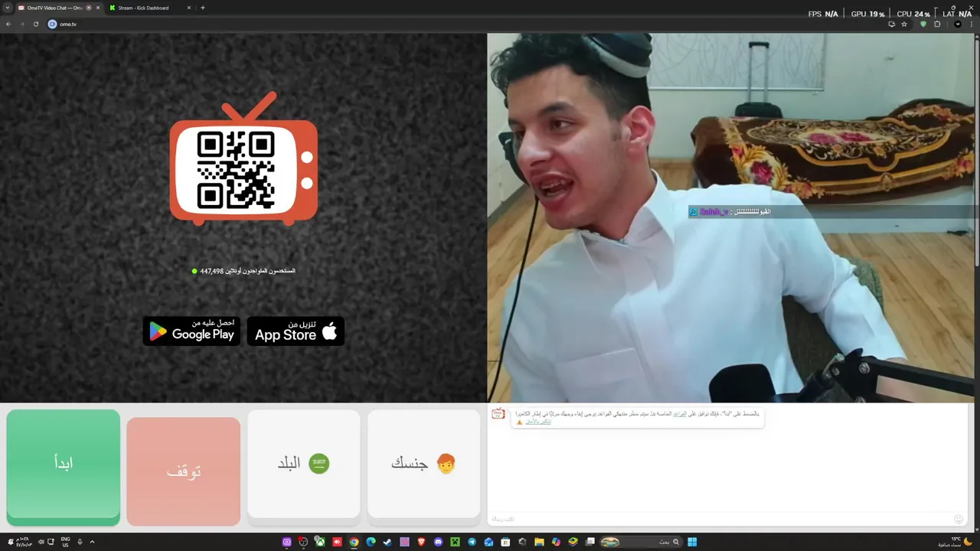The height and width of the screenshot is (551, 980).
Task: Close the Kick Dashboard tab
Action: [x=188, y=8]
